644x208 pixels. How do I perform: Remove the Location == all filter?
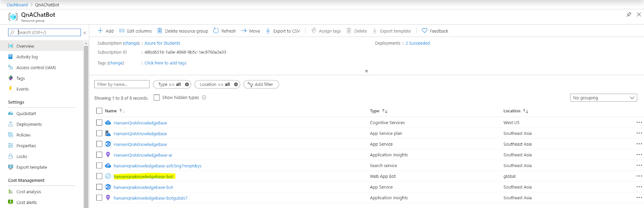pos(236,84)
